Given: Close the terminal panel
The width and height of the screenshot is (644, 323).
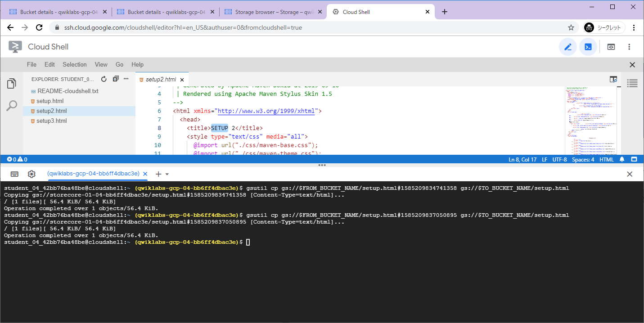Looking at the screenshot, I should click(630, 174).
